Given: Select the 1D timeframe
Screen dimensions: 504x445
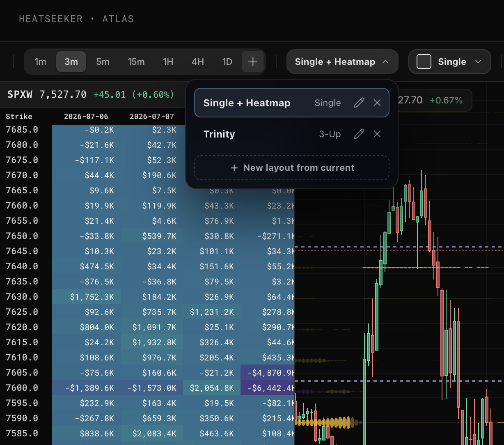Looking at the screenshot, I should pyautogui.click(x=227, y=62).
